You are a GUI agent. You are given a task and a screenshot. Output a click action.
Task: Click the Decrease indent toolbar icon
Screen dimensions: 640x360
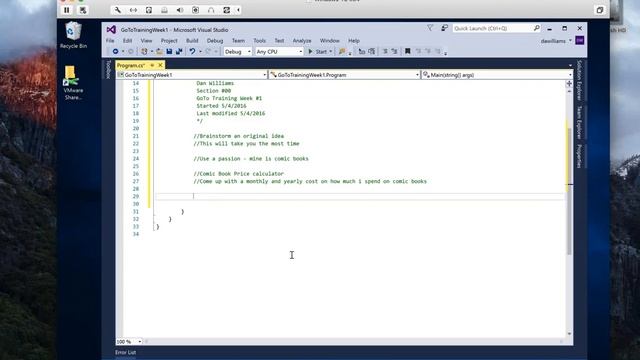pyautogui.click(x=384, y=52)
